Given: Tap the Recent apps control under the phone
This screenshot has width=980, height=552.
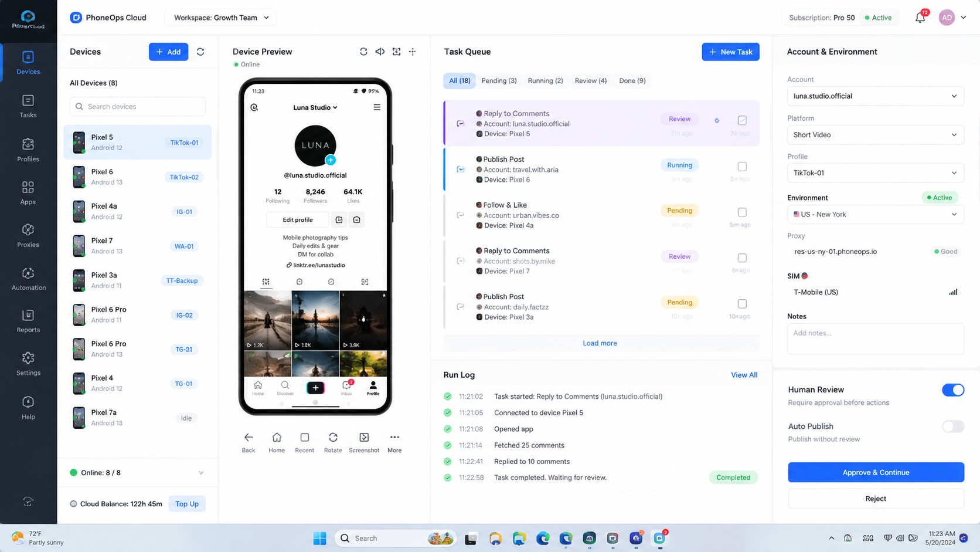Looking at the screenshot, I should 305,442.
